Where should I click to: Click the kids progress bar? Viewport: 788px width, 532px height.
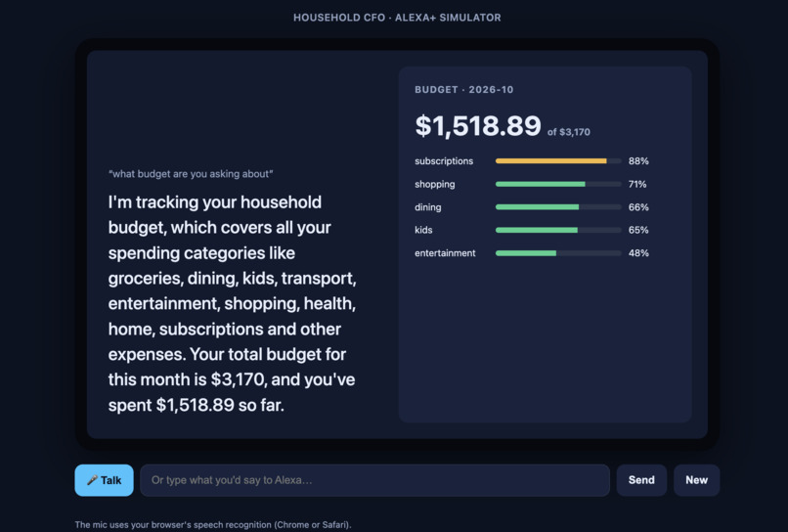point(558,230)
